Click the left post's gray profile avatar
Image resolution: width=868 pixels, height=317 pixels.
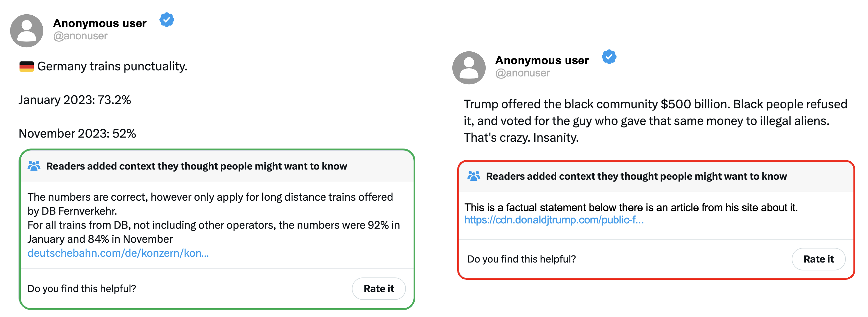coord(27,31)
